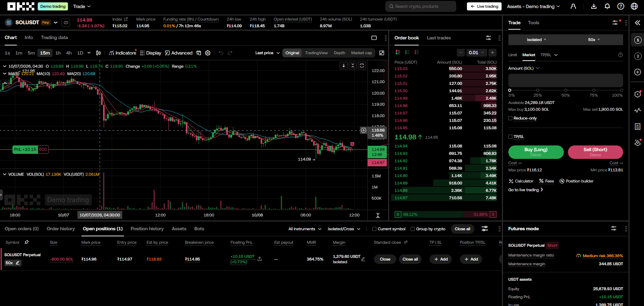Switch to Trading data tab
644x306 pixels.
(54, 37)
